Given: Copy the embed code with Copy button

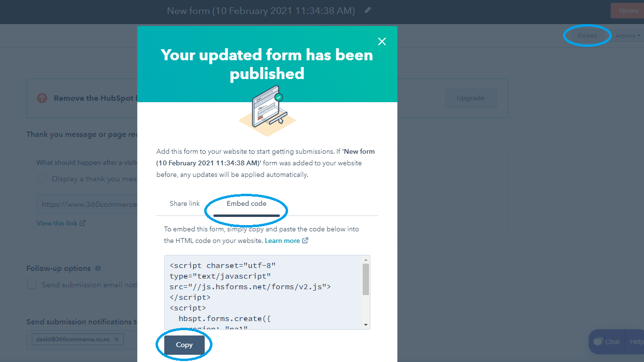Looking at the screenshot, I should click(184, 345).
